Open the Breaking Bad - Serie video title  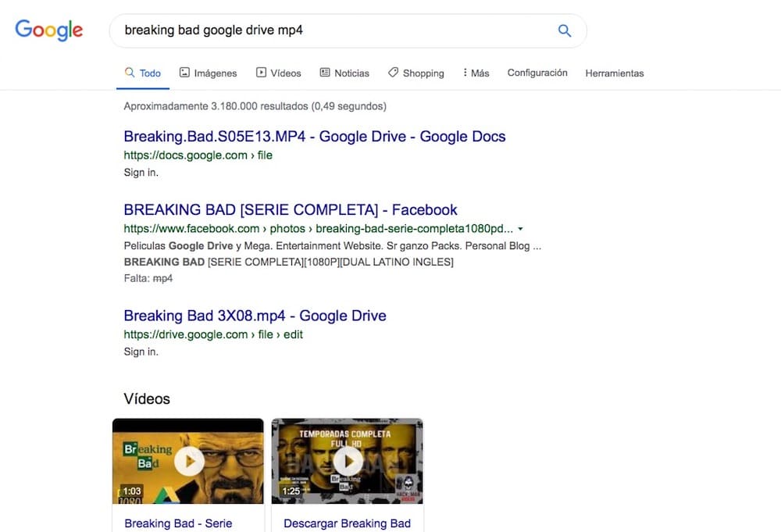pyautogui.click(x=178, y=523)
